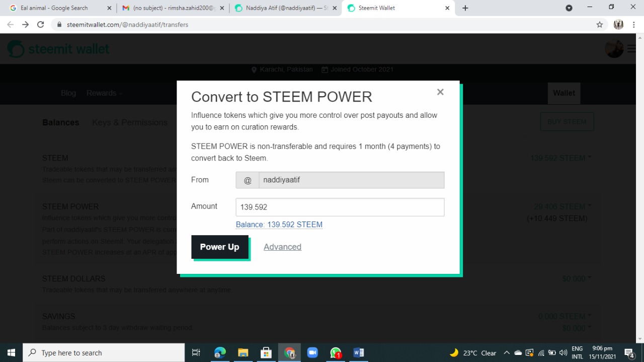This screenshot has width=644, height=362.
Task: Expand the savings 0.000 STEEM dropdown
Action: tap(565, 316)
